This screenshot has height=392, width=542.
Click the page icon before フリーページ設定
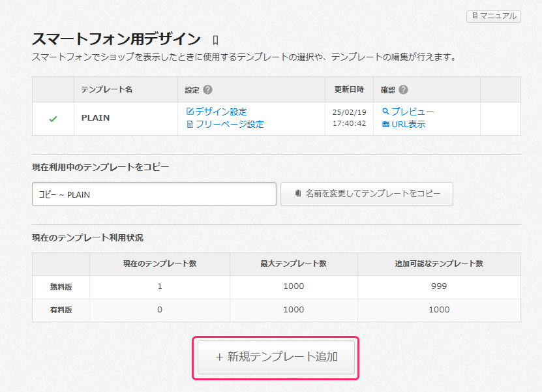[x=190, y=124]
